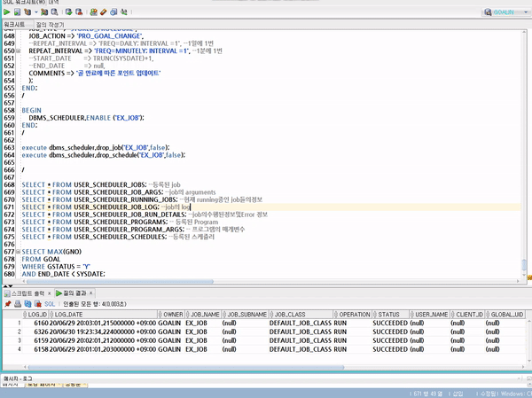This screenshot has height=398, width=532.
Task: Close the 질의 결과 tab
Action: [91, 293]
